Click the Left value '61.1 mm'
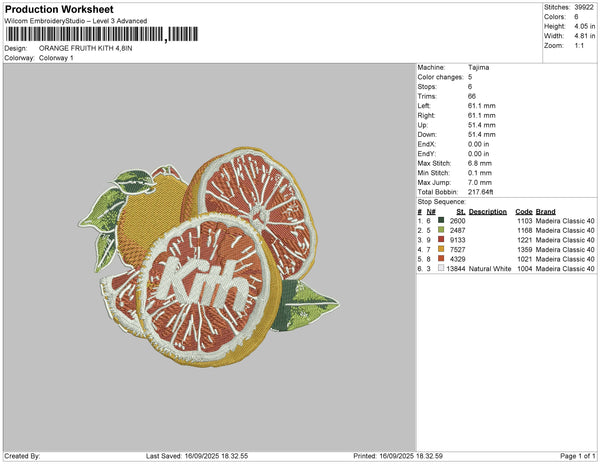The image size is (600, 464). pos(481,106)
